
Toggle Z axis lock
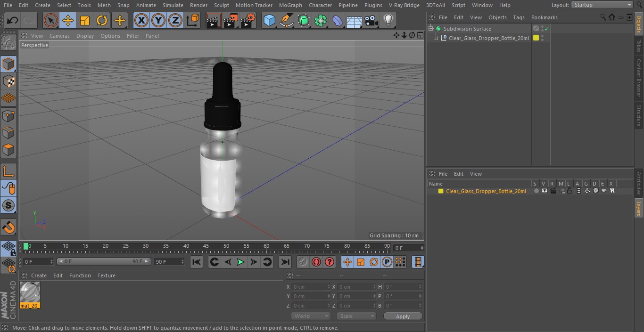click(x=175, y=20)
